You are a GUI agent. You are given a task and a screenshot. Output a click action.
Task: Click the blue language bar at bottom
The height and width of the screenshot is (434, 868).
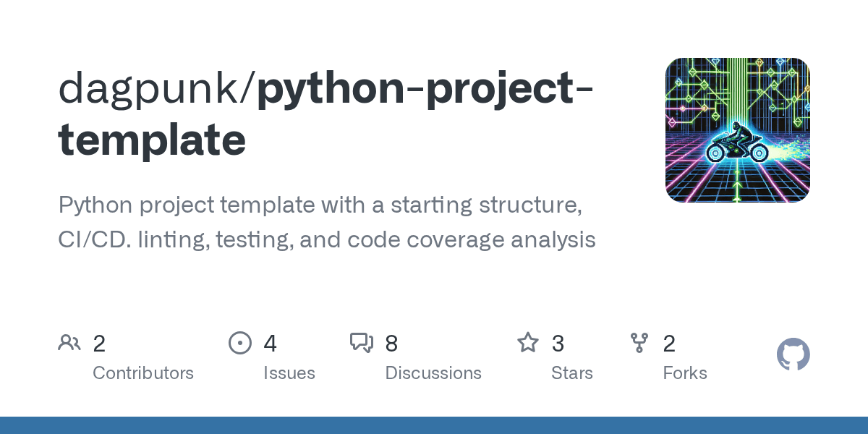coord(434,425)
